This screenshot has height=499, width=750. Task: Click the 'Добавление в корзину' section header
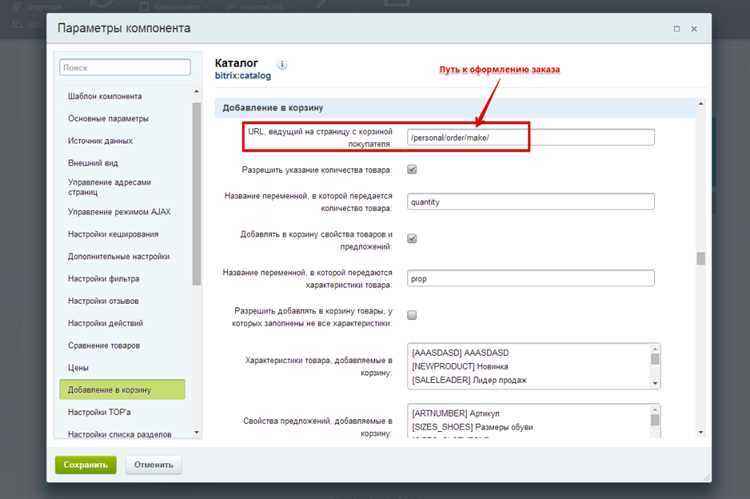point(455,108)
